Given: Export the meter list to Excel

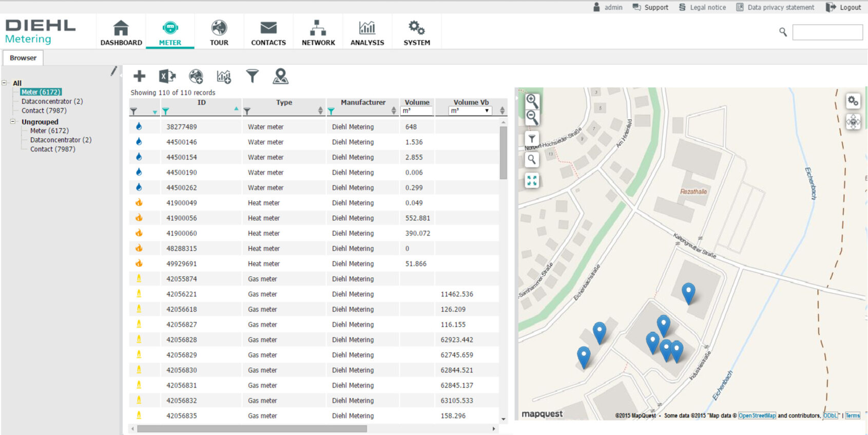Looking at the screenshot, I should [167, 77].
